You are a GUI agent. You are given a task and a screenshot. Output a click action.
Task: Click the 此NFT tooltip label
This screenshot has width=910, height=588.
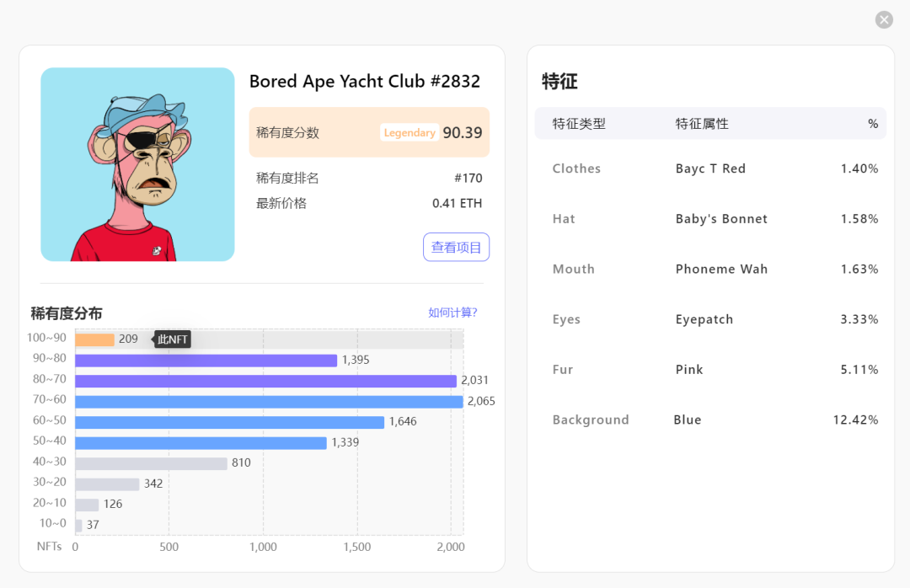[172, 339]
